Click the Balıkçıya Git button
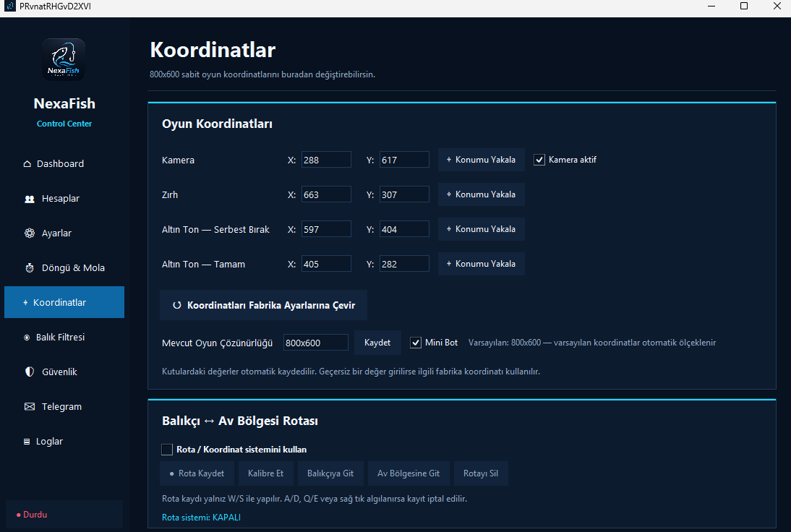The height and width of the screenshot is (532, 791). 330,473
